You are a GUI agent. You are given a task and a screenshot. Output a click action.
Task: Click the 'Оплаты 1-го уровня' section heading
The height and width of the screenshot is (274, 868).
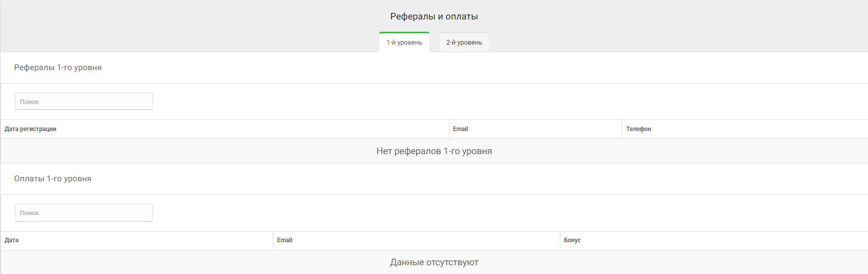53,179
